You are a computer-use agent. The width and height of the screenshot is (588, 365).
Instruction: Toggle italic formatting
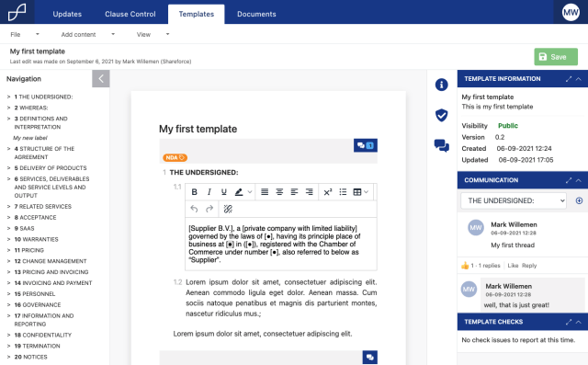(x=209, y=192)
